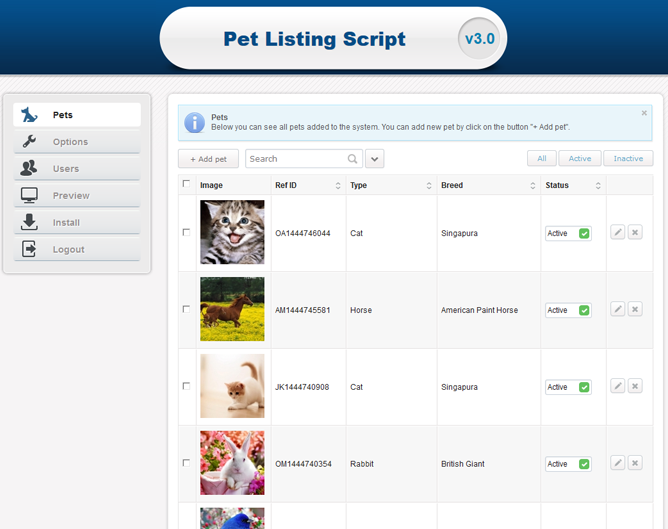Open the white kitten thumbnail for JK1444740908
668x529 pixels.
(x=232, y=386)
